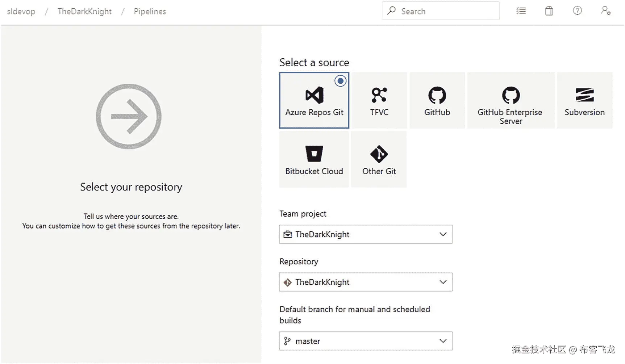Image resolution: width=625 pixels, height=364 pixels.
Task: Select Subversion as the source
Action: tap(584, 95)
